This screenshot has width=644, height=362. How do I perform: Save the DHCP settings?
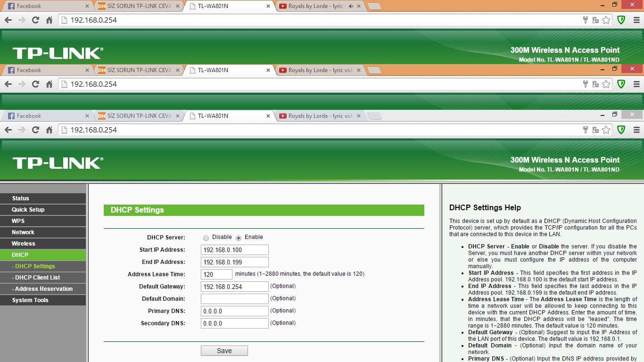224,351
